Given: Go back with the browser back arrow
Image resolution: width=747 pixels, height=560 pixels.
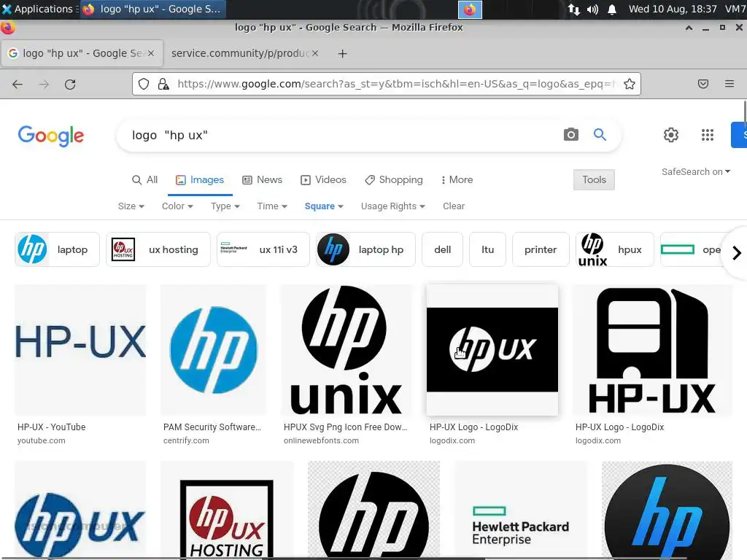Looking at the screenshot, I should click(x=18, y=85).
